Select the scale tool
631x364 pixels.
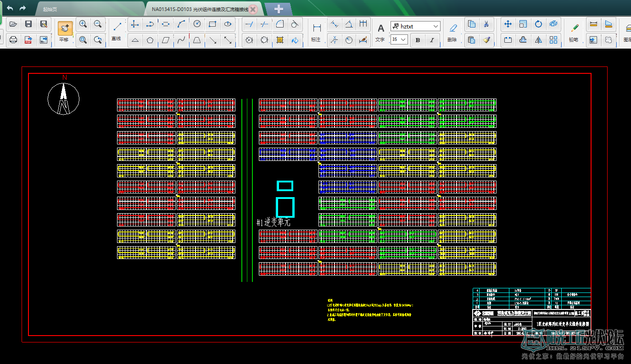point(523,24)
